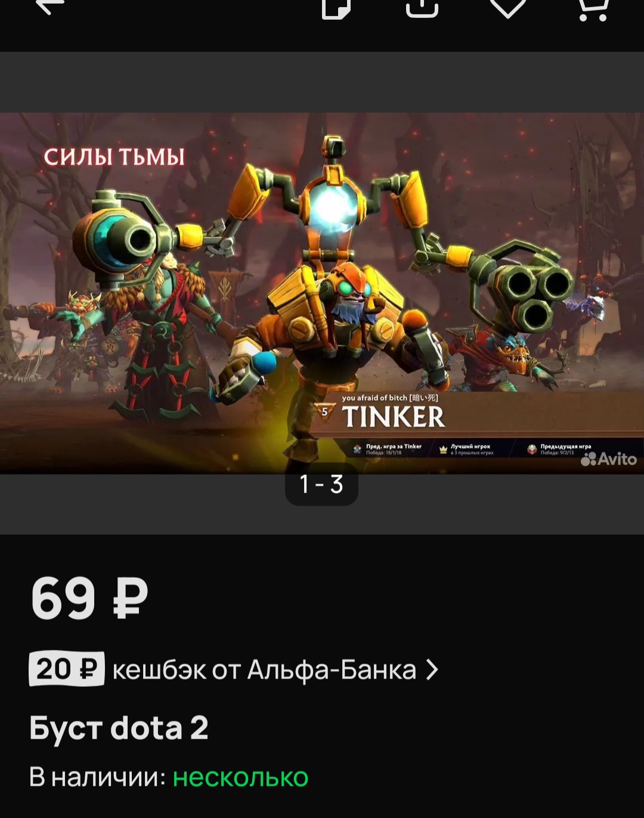Tap the 20 ₽ cashback badge

tap(67, 669)
